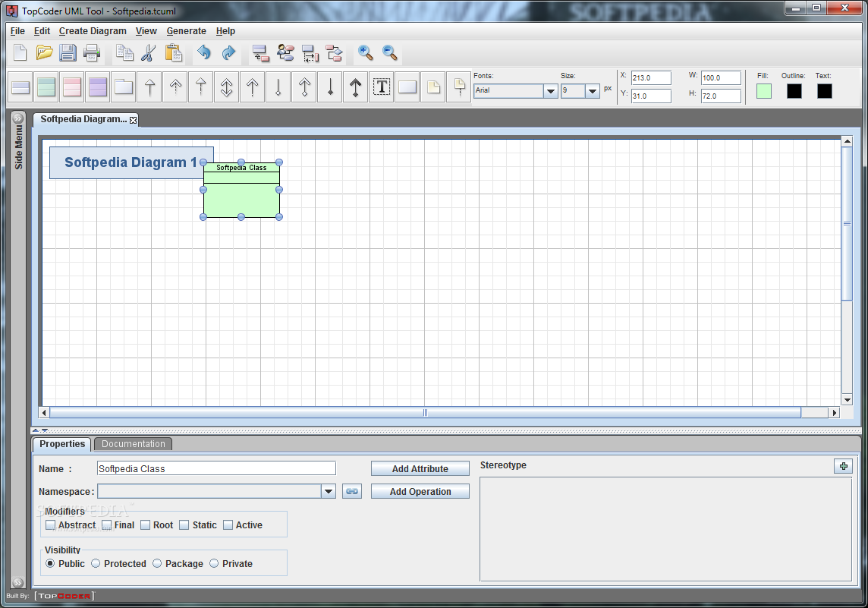868x608 pixels.
Task: Create a new activity diagram icon
Action: 335,53
